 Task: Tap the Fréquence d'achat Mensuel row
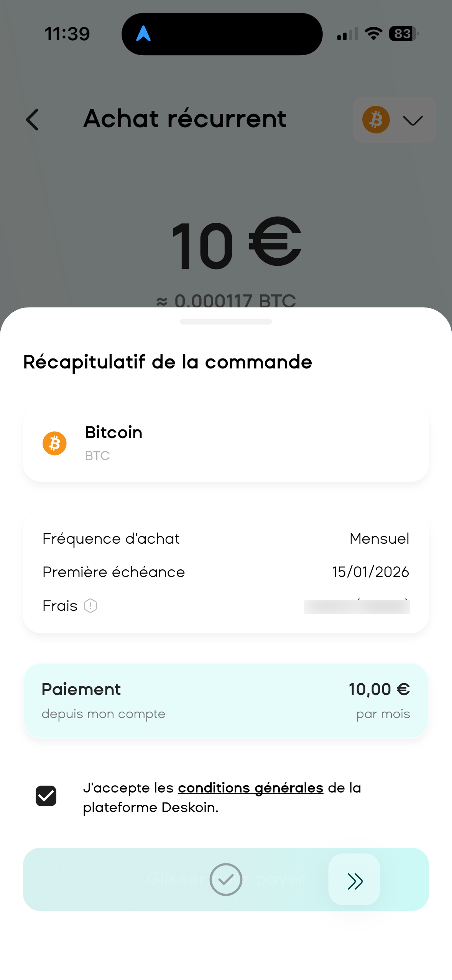point(226,539)
